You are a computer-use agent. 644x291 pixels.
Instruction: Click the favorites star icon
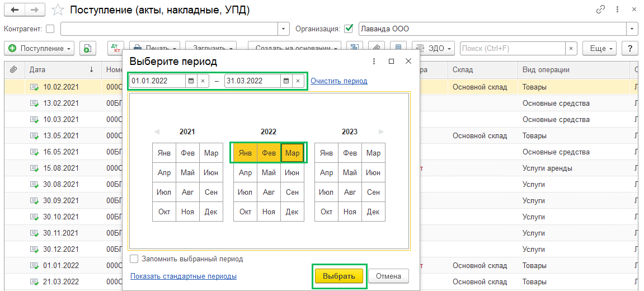[x=57, y=10]
